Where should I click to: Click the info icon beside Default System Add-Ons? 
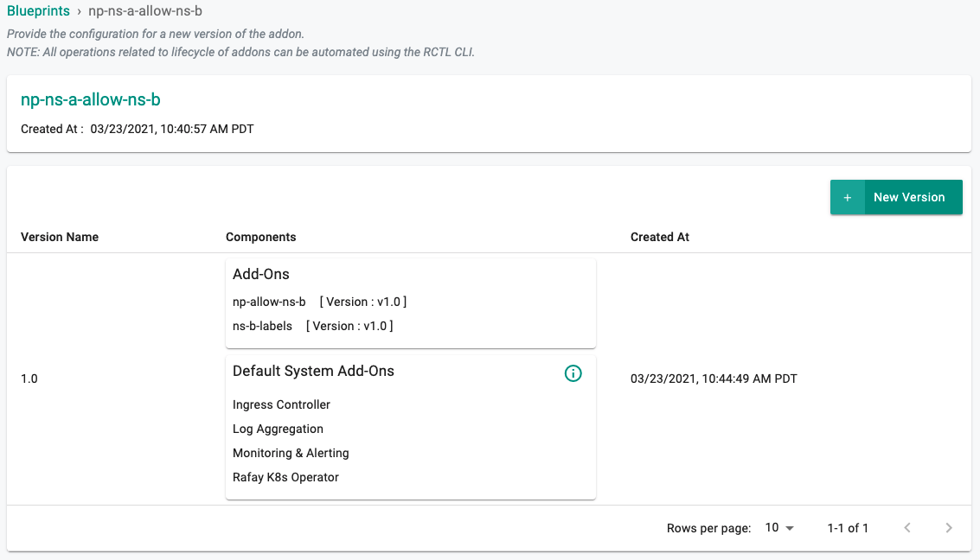(x=573, y=373)
